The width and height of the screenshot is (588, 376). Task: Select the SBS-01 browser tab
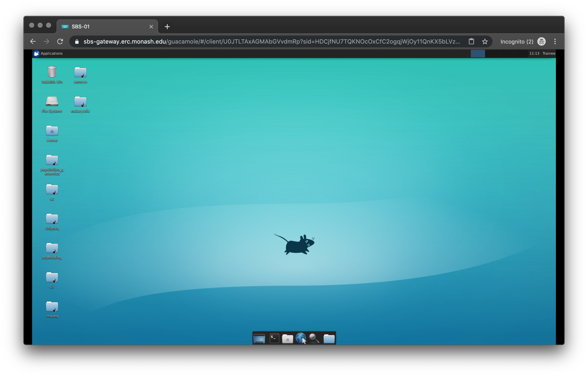point(107,27)
